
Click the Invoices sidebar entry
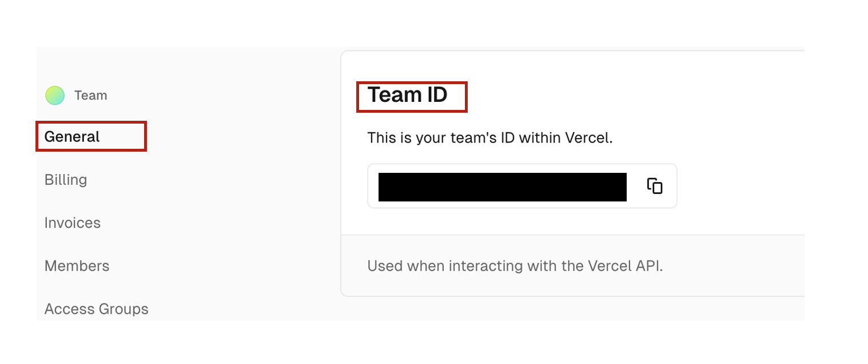73,223
